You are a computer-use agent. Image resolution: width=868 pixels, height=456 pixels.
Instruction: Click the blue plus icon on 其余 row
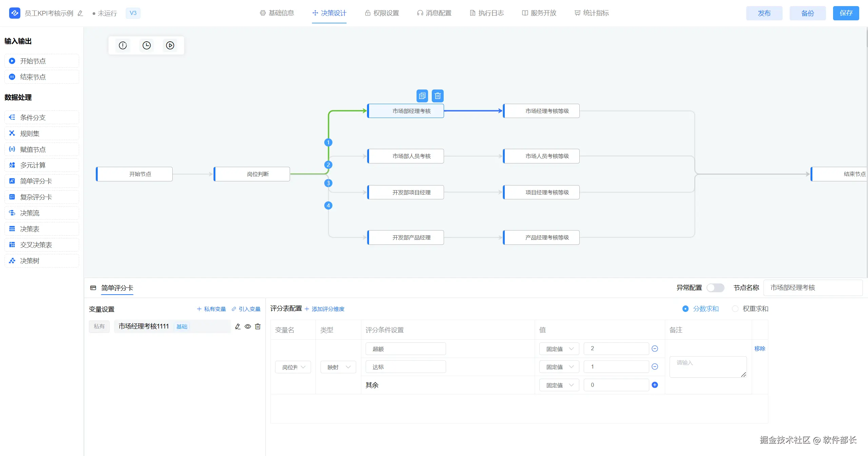[x=655, y=385]
